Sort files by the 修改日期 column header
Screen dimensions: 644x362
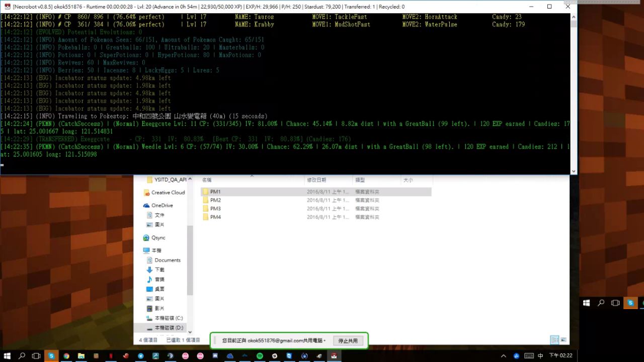316,180
